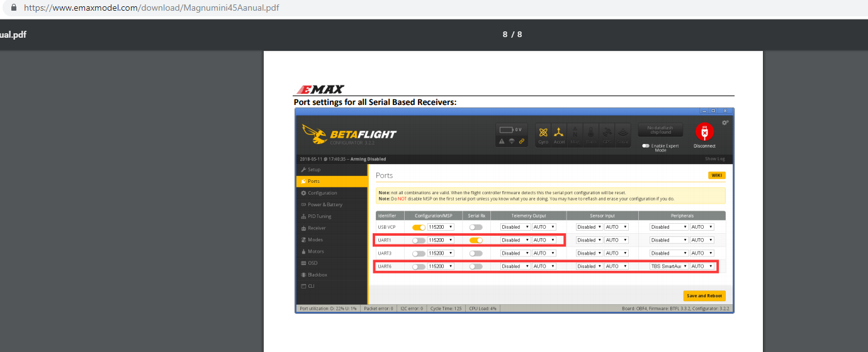Toggle UART1 Configuration/MSP switch
The width and height of the screenshot is (868, 352).
419,240
